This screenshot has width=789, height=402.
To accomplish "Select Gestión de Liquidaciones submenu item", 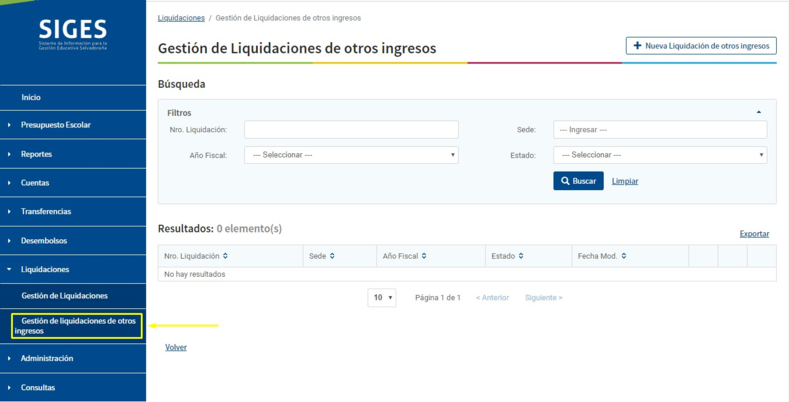I will coord(64,296).
